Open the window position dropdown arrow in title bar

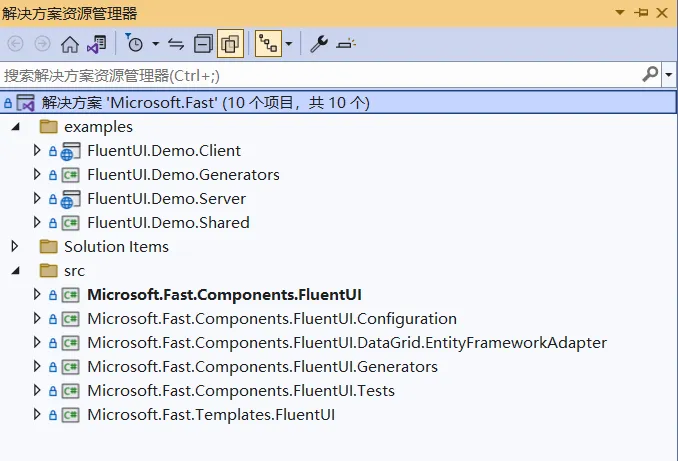pyautogui.click(x=620, y=13)
